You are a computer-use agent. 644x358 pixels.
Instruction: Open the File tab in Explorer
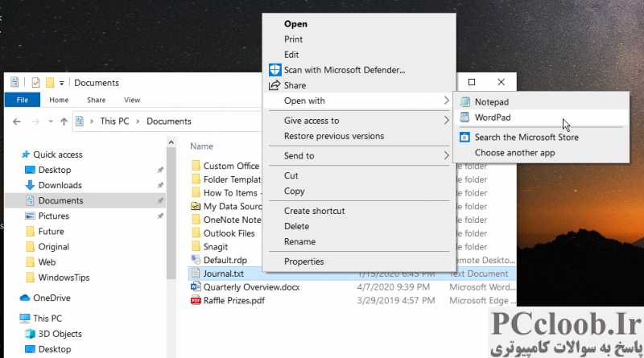tap(23, 100)
